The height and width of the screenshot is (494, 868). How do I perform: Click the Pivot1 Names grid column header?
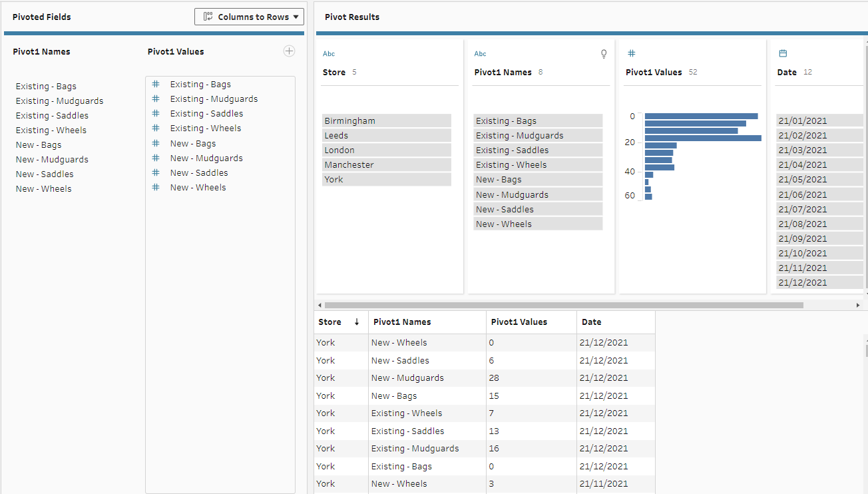click(x=402, y=322)
